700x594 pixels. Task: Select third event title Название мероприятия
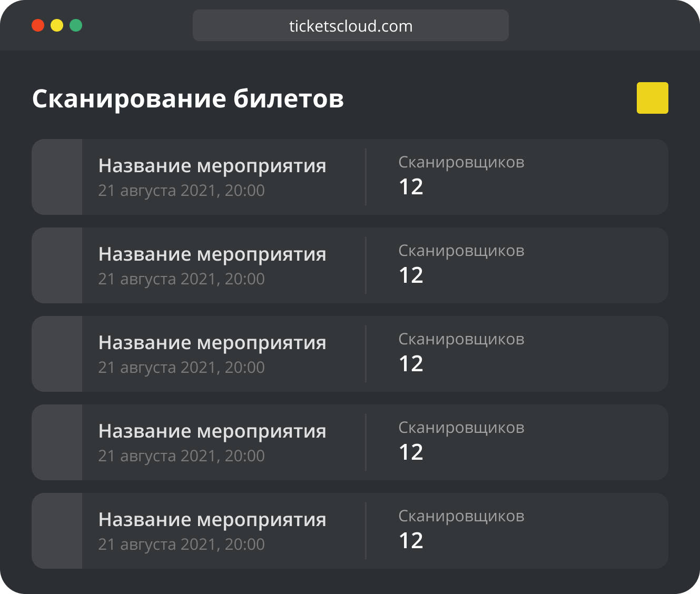pyautogui.click(x=212, y=343)
